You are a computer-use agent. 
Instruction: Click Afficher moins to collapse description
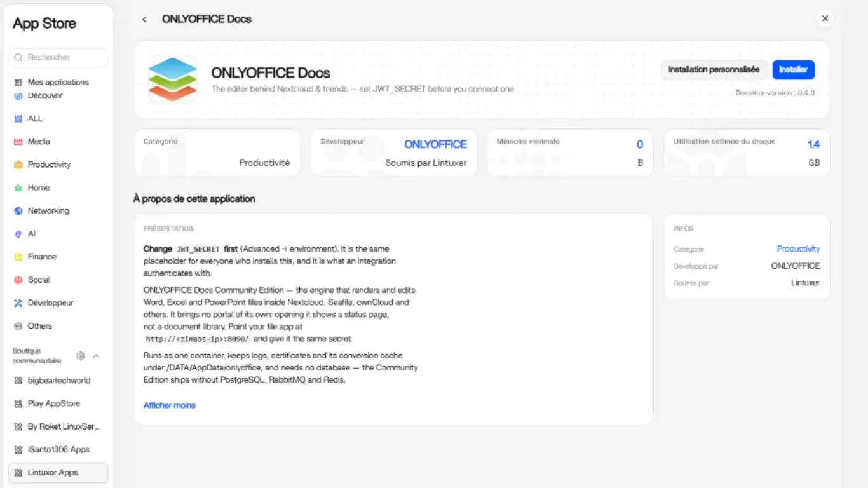click(x=169, y=405)
